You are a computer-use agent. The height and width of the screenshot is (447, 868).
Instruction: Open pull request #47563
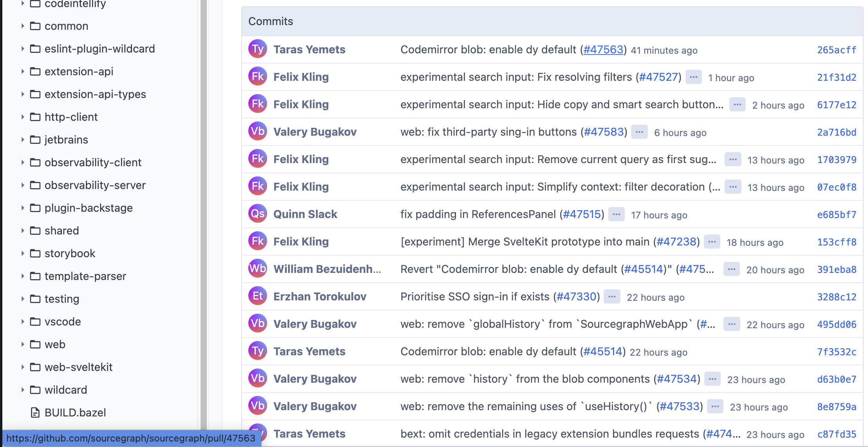tap(603, 50)
